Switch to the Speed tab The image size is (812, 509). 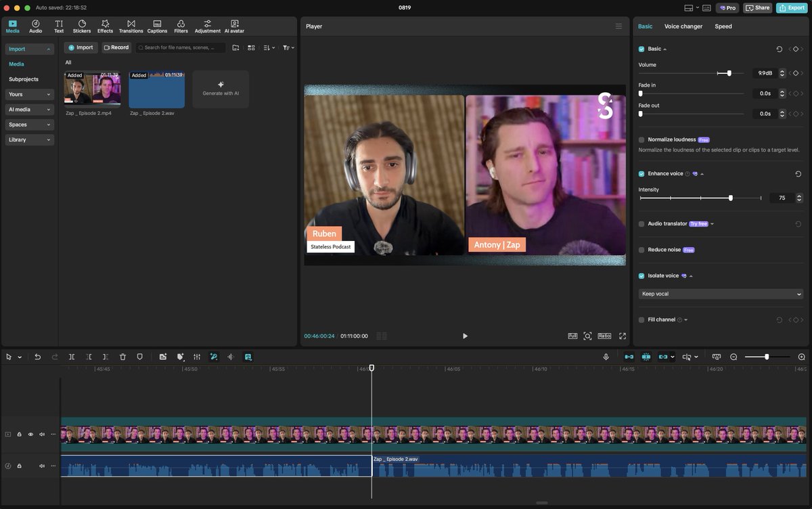(x=723, y=26)
